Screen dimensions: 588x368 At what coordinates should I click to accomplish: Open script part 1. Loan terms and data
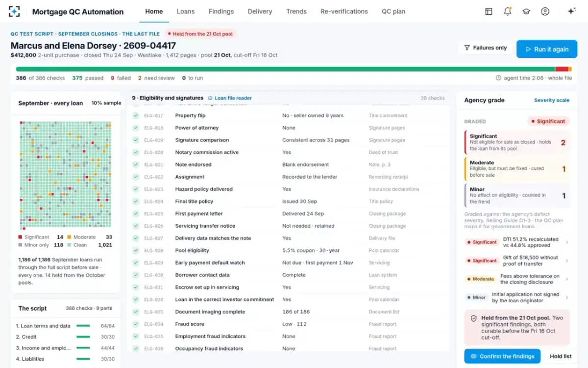[x=65, y=326]
